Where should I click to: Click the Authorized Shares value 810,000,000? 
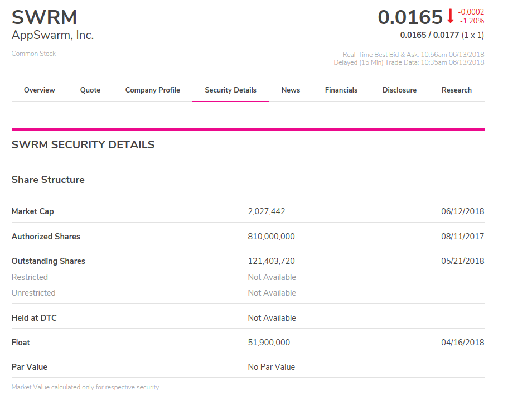272,236
